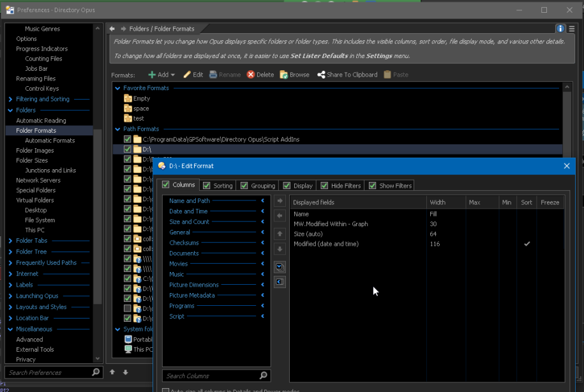This screenshot has height=392, width=584.
Task: Close the D:\ Edit Format dialog
Action: point(567,166)
